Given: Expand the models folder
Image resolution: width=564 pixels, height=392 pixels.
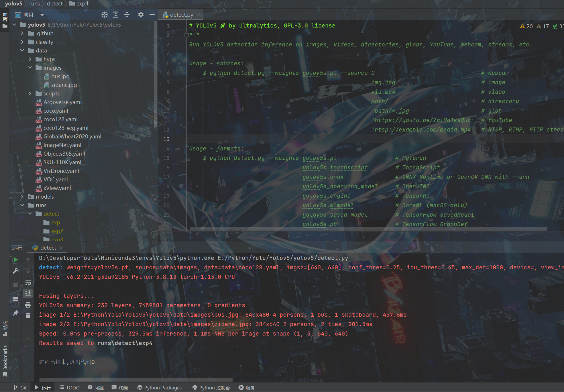Looking at the screenshot, I should point(22,197).
